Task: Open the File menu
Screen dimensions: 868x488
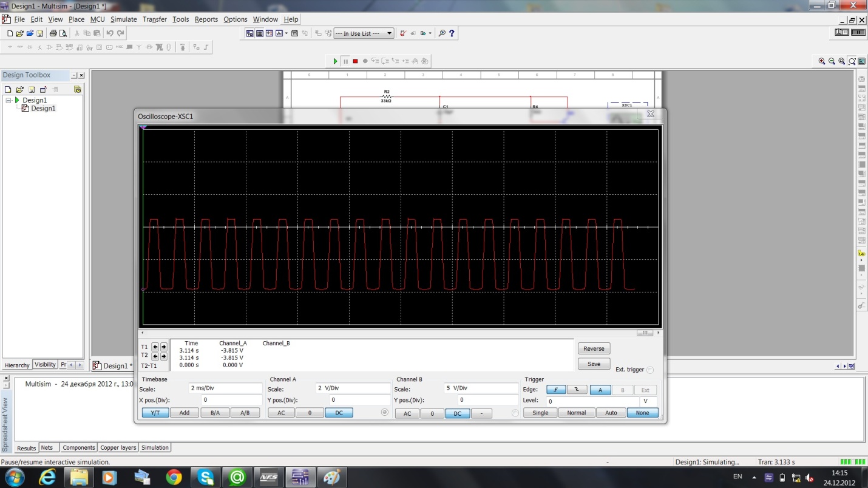Action: pyautogui.click(x=19, y=19)
